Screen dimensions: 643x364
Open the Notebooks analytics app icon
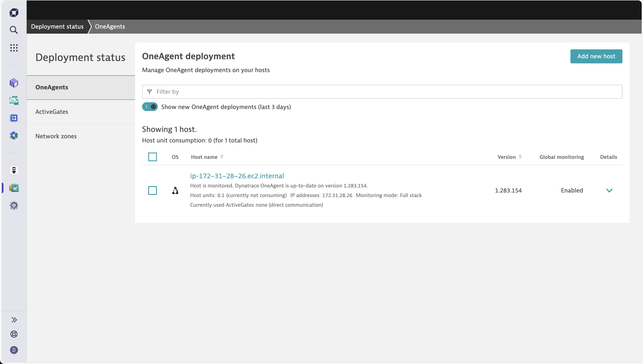14,101
